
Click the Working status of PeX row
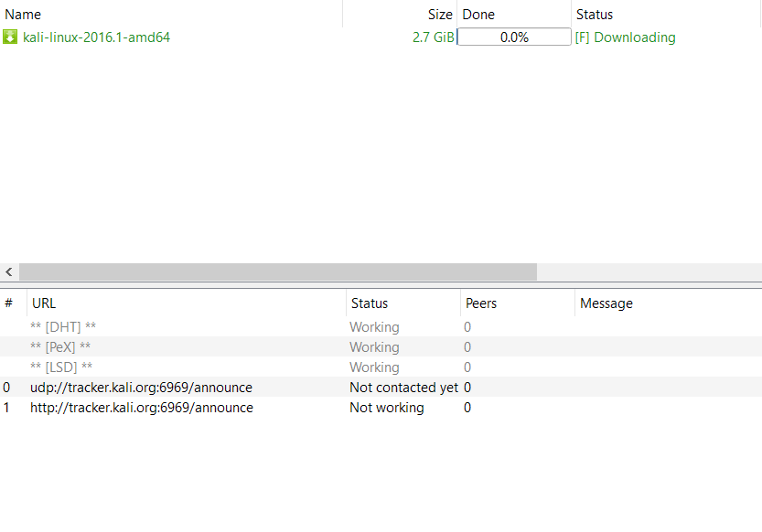(x=374, y=347)
